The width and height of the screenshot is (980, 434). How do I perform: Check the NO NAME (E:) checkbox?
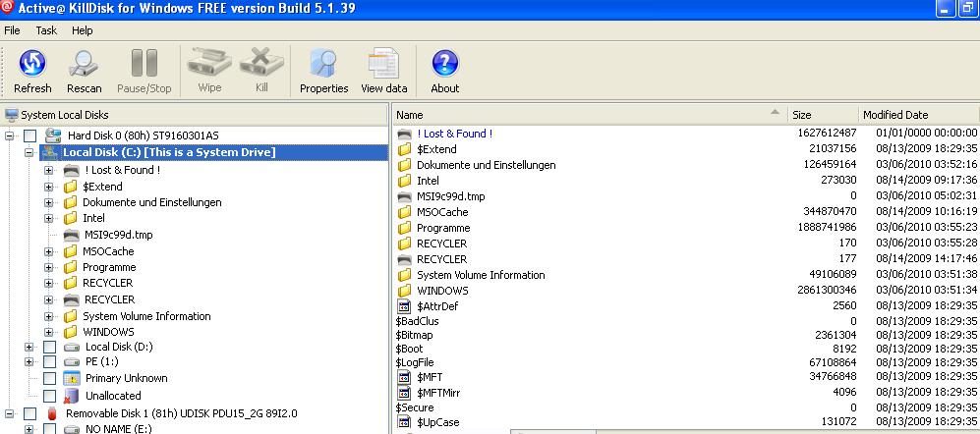click(49, 429)
